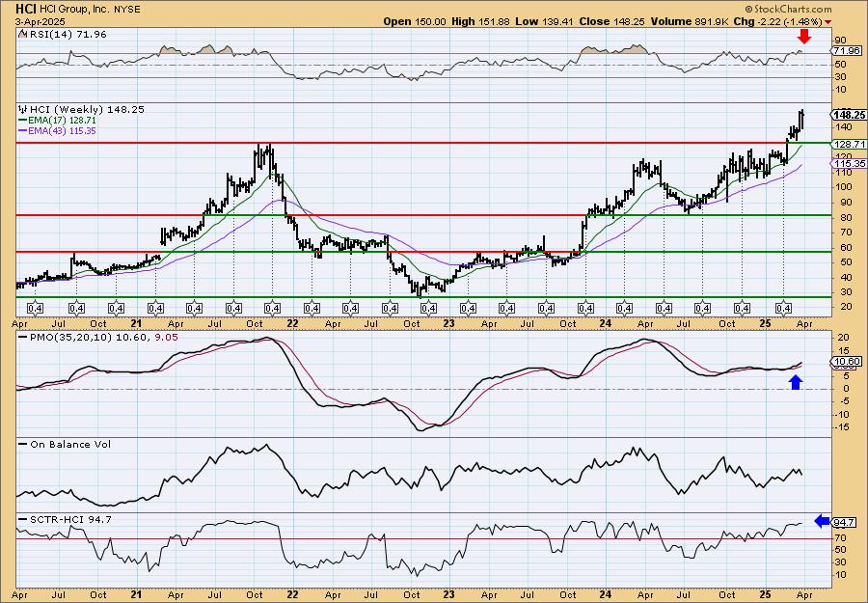
Task: Click the Open 150.00 value
Action: pyautogui.click(x=415, y=21)
